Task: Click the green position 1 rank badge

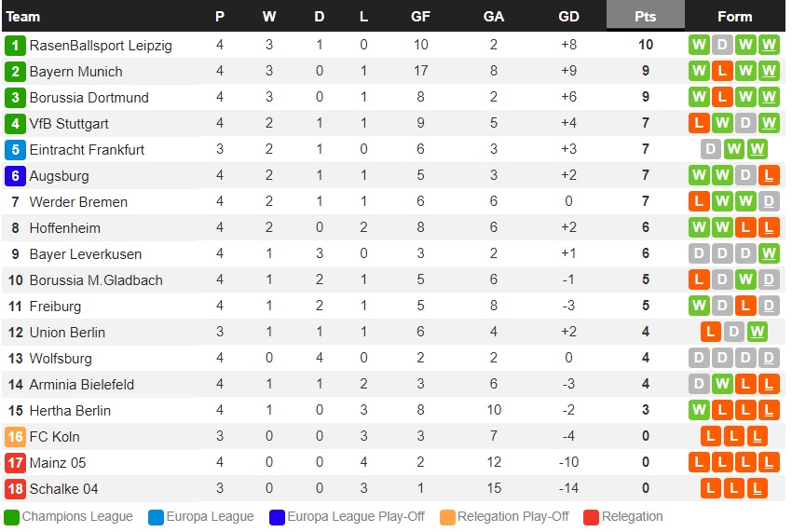Action: (15, 46)
